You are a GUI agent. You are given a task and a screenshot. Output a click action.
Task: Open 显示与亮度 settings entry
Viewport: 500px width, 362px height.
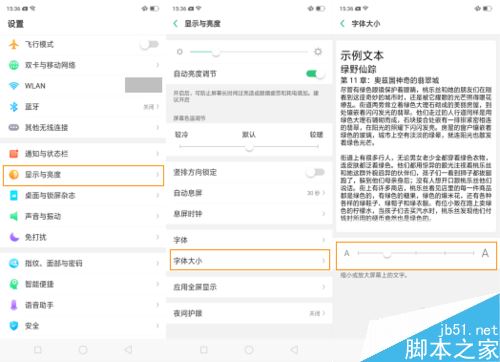pyautogui.click(x=83, y=175)
